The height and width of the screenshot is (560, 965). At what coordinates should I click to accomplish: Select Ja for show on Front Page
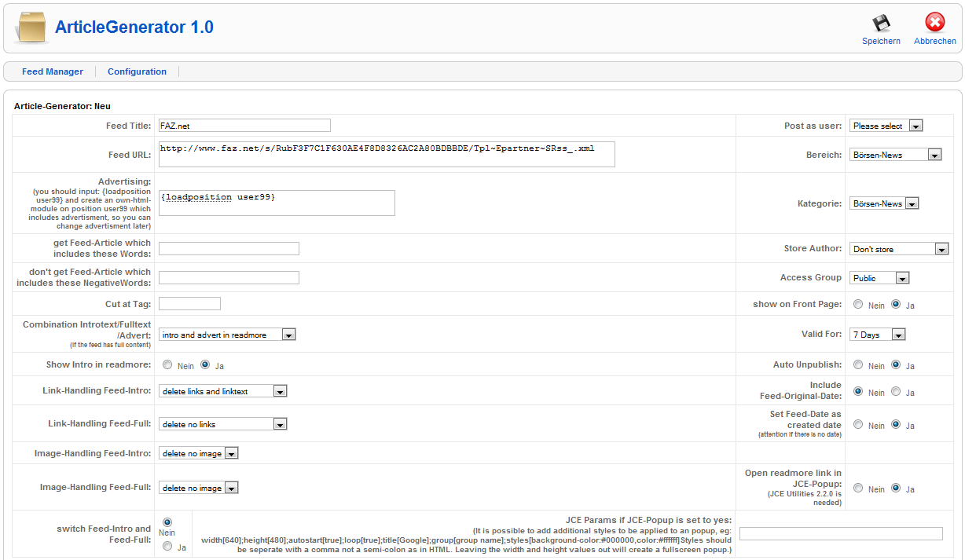pyautogui.click(x=896, y=304)
